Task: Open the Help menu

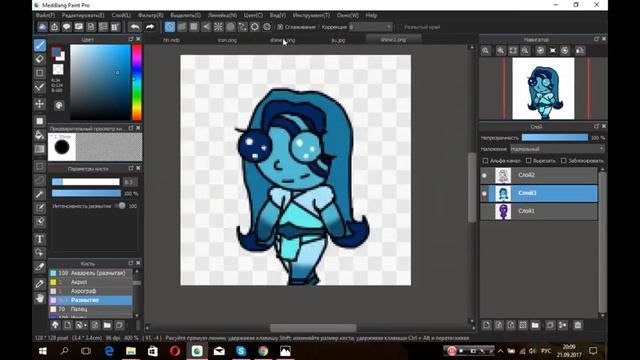Action: pos(371,16)
